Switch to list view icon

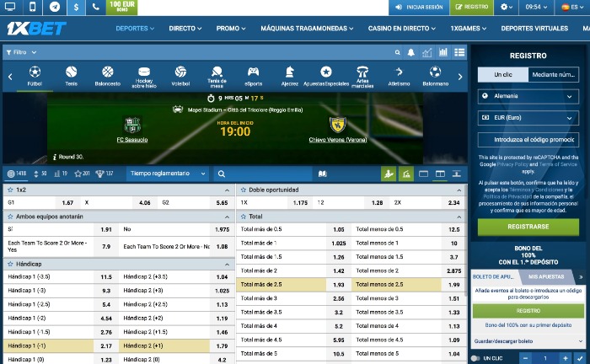(x=459, y=52)
